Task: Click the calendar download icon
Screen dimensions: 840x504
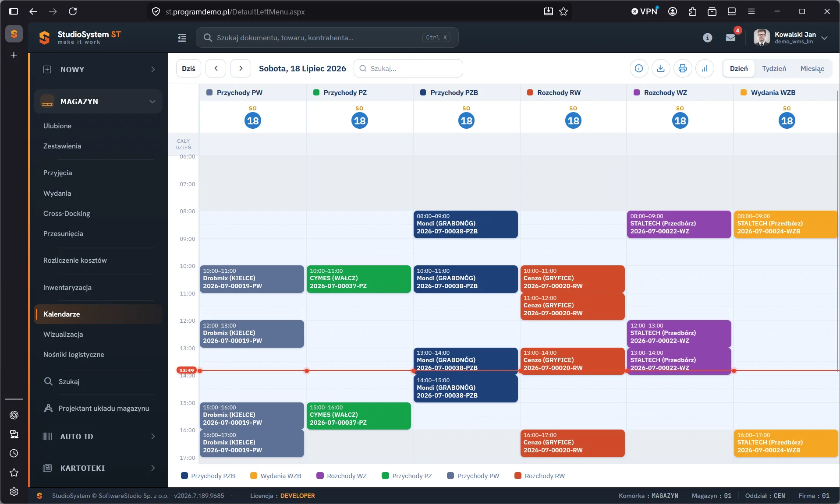Action: coord(661,68)
